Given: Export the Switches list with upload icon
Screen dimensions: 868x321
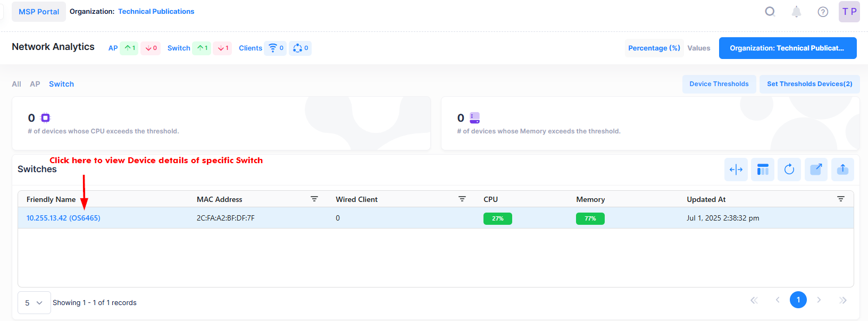Looking at the screenshot, I should (842, 170).
